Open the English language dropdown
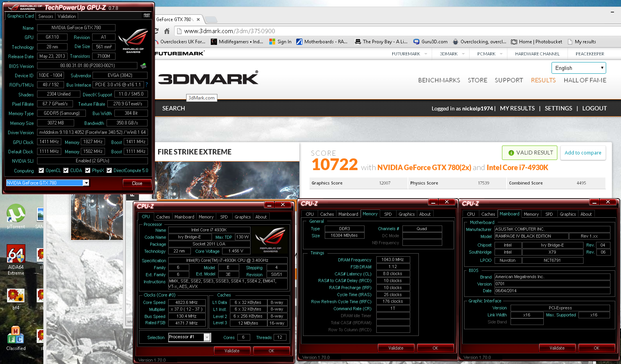 [578, 68]
